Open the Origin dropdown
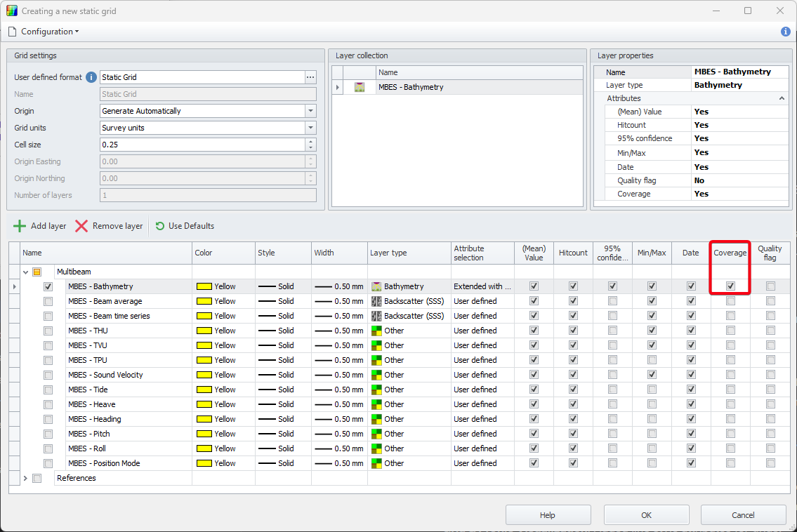 pyautogui.click(x=310, y=111)
